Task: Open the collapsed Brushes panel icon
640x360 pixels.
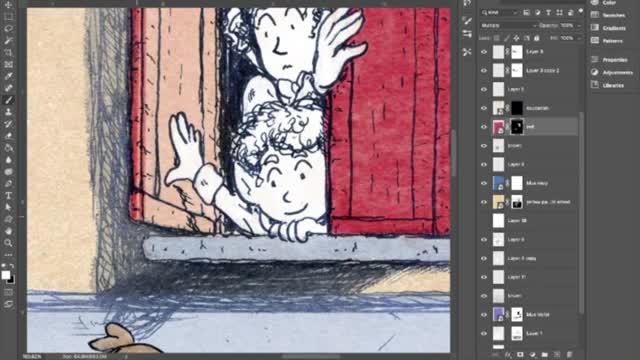Action: (x=467, y=21)
